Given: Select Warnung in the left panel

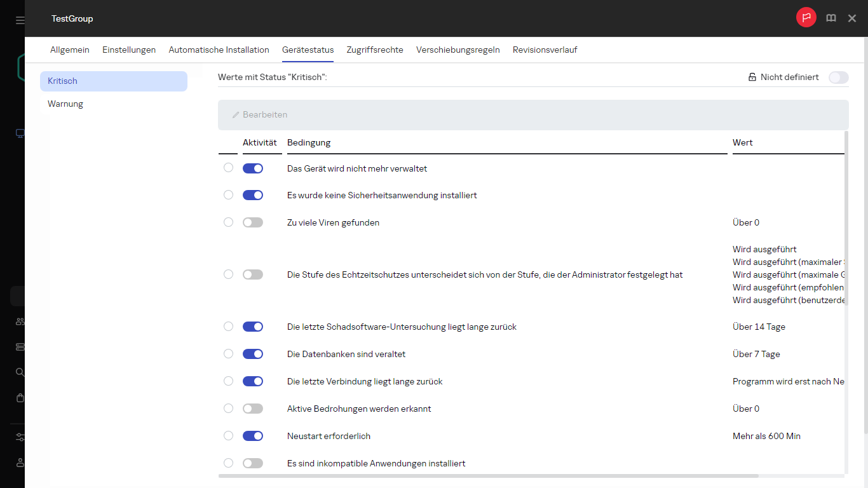Looking at the screenshot, I should tap(65, 104).
